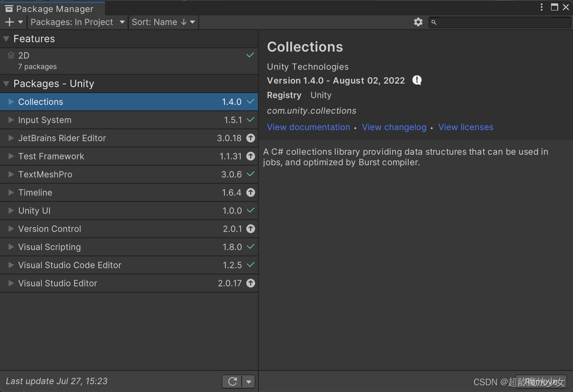Screen dimensions: 573x392
Task: Select the Visual Studio Code Editor package
Action: coord(129,265)
